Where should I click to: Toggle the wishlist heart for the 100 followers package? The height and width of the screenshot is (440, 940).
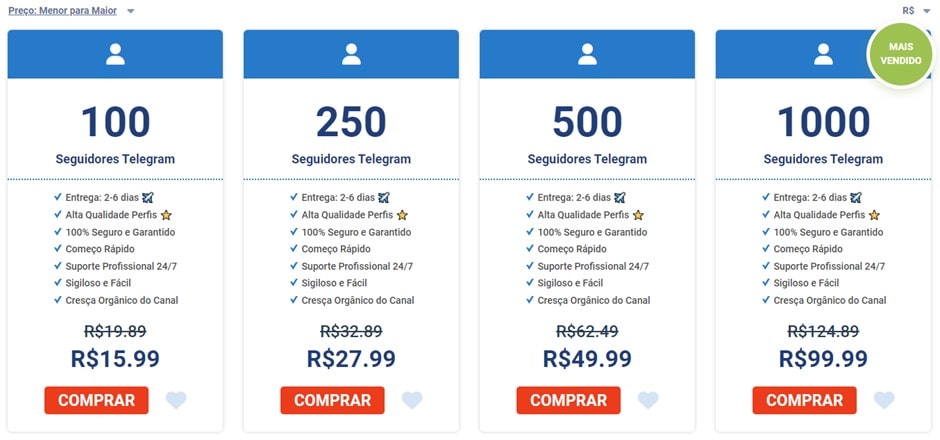pos(176,400)
